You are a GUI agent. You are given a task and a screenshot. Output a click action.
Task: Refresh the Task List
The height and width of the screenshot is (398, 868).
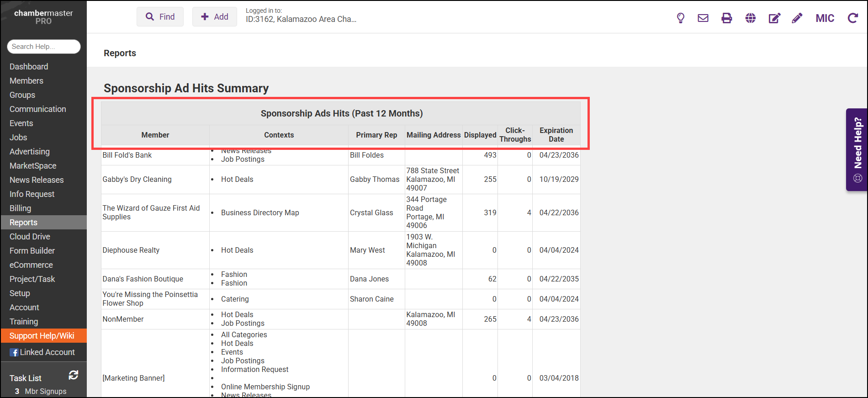click(73, 375)
